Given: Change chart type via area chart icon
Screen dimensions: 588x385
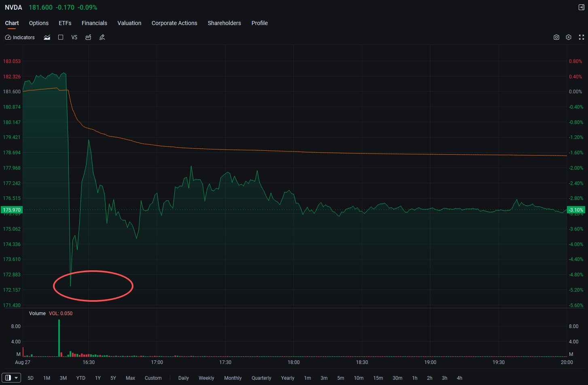Looking at the screenshot, I should tap(47, 37).
